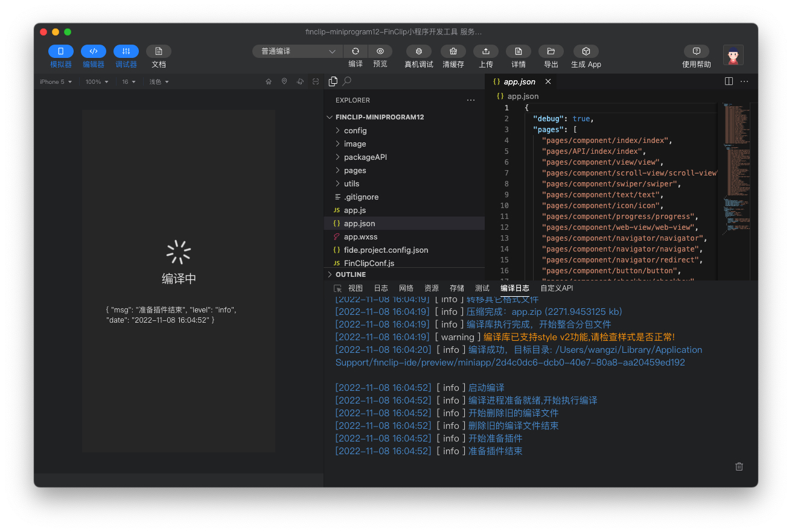Select the 自定义API tab
The width and height of the screenshot is (792, 532).
click(557, 288)
